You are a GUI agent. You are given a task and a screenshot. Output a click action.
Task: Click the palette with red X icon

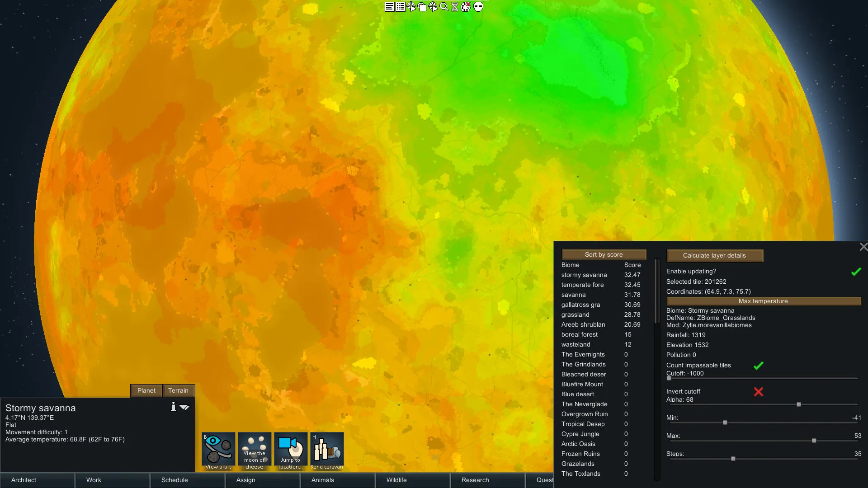pos(466,7)
